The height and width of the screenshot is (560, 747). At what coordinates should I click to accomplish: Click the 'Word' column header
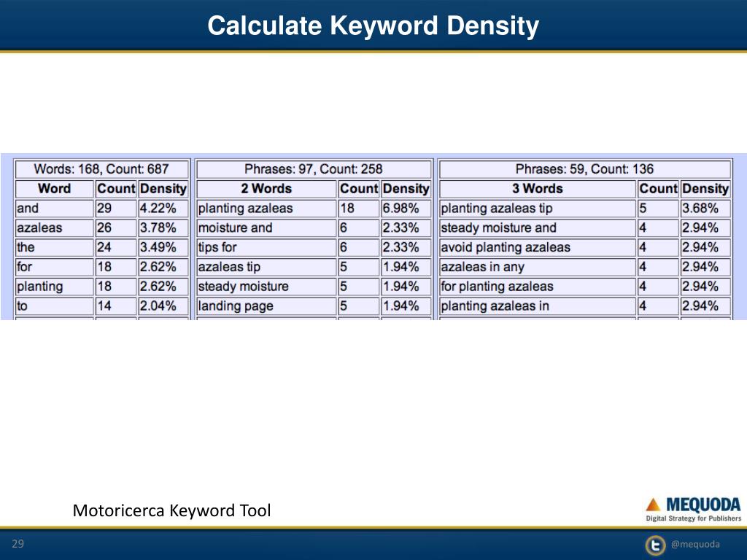(x=54, y=189)
